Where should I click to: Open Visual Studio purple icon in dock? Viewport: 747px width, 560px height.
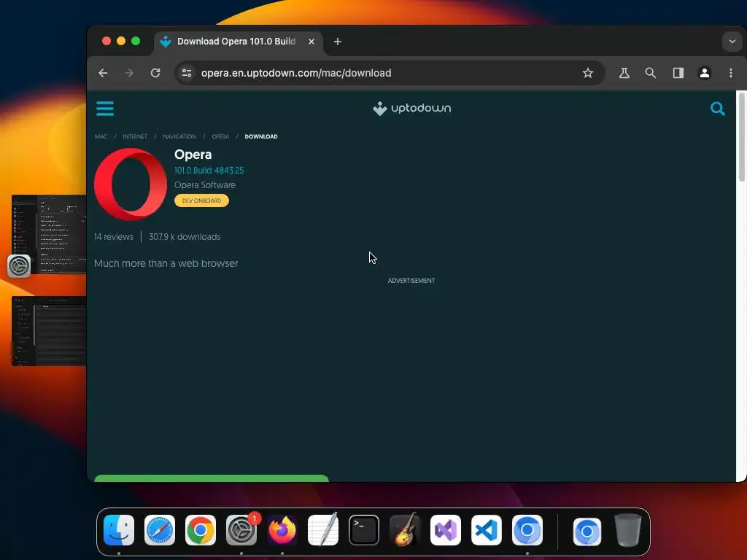(446, 530)
